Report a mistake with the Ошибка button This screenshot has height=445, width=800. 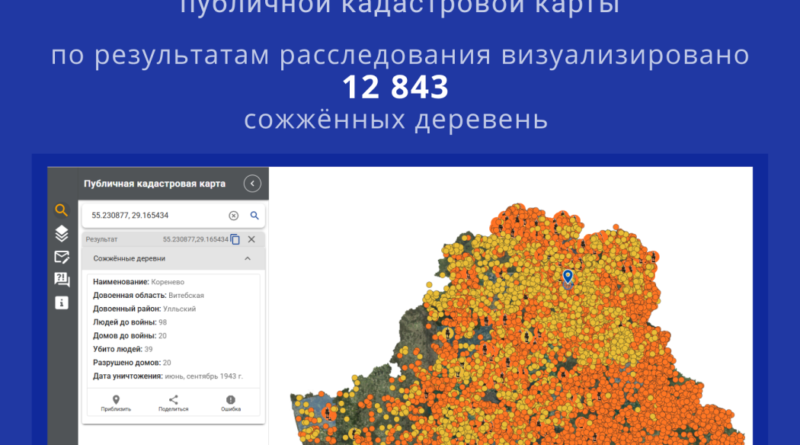[x=230, y=403]
